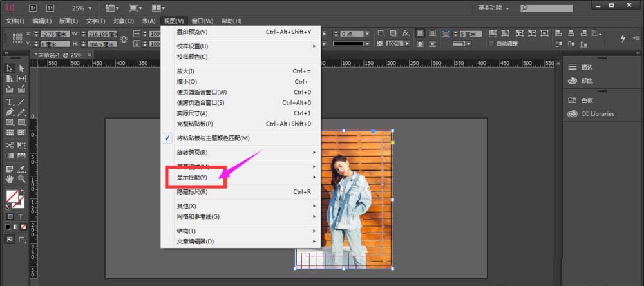The width and height of the screenshot is (644, 286).
Task: Toggle rulers with 隐藏标尺 menu item
Action: point(192,192)
